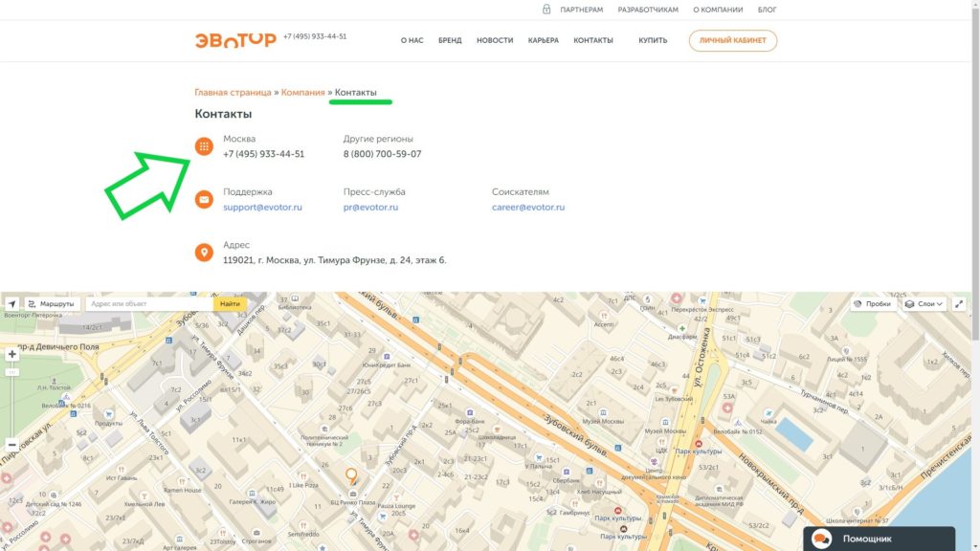Click the Сбербанк label on the map
Image resolution: width=980 pixels, height=551 pixels.
[x=567, y=481]
